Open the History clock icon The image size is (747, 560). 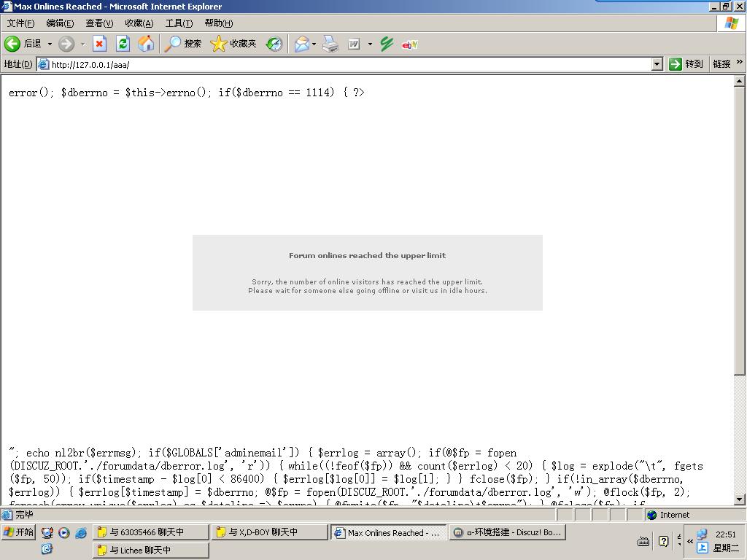(274, 44)
